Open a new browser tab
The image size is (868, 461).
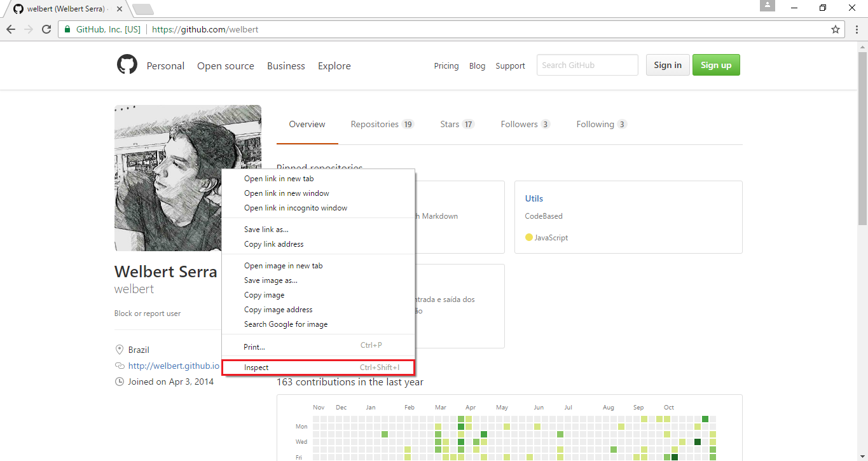(x=143, y=10)
